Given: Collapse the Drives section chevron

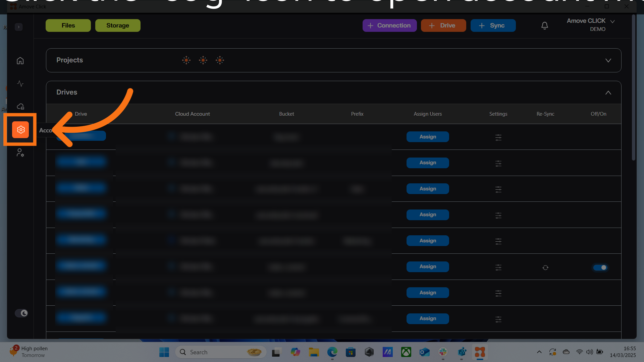Looking at the screenshot, I should click(x=608, y=93).
